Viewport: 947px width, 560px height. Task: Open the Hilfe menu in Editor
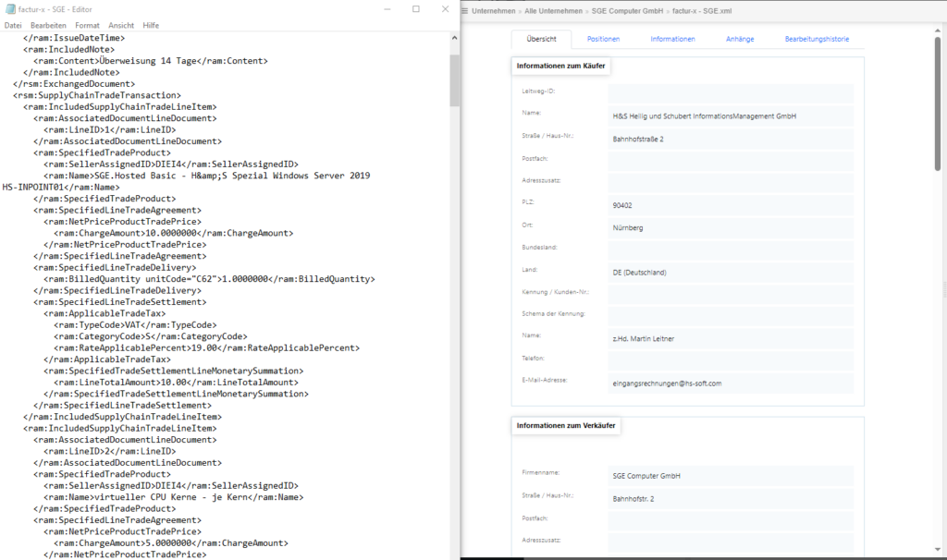(x=151, y=25)
